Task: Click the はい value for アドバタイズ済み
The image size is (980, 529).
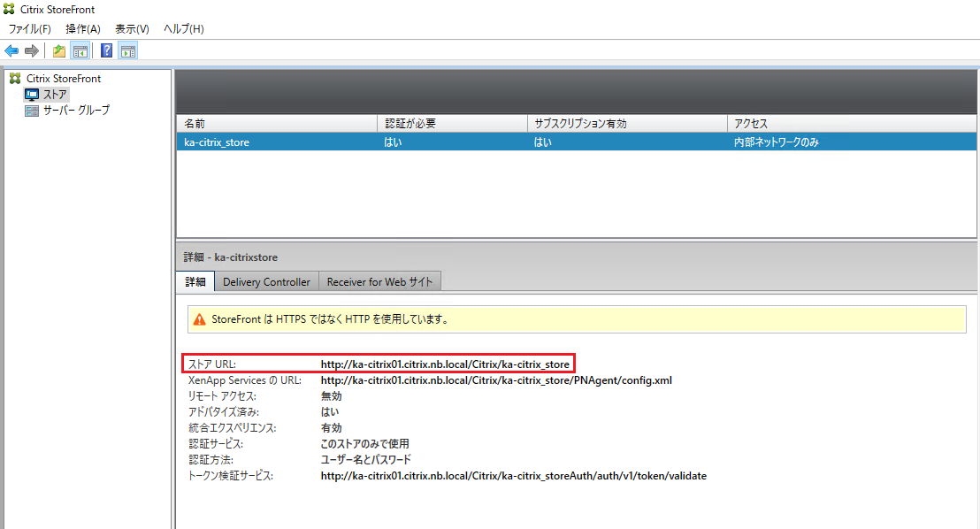Action: 330,412
